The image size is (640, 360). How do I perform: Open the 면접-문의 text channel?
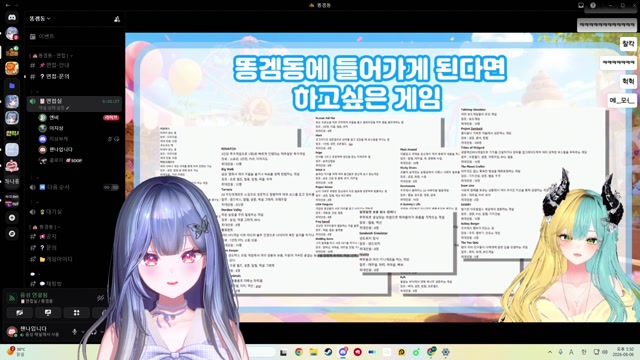tap(73, 76)
